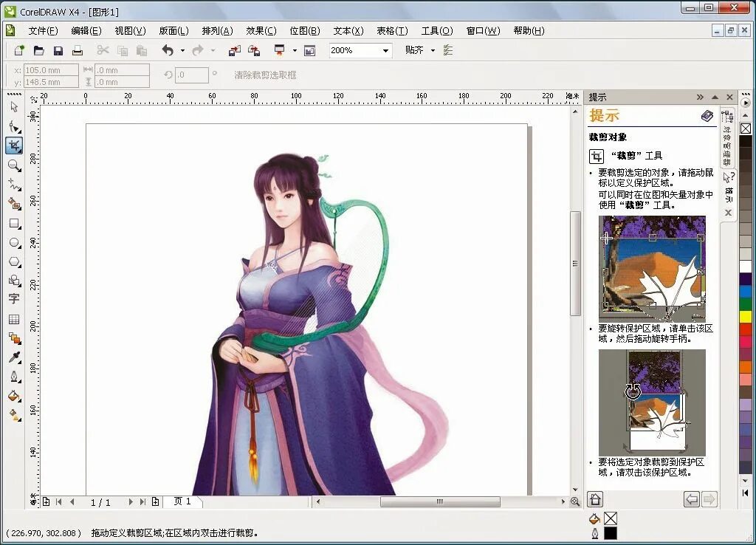Viewport: 756px width, 545px height.
Task: Open the 工具(O) menu
Action: pos(437,31)
